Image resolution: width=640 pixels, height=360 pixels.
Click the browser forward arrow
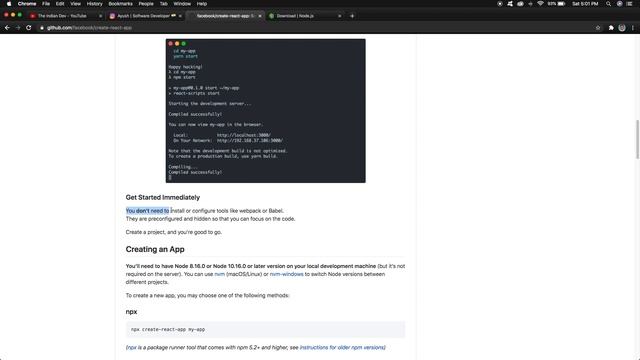(x=18, y=28)
